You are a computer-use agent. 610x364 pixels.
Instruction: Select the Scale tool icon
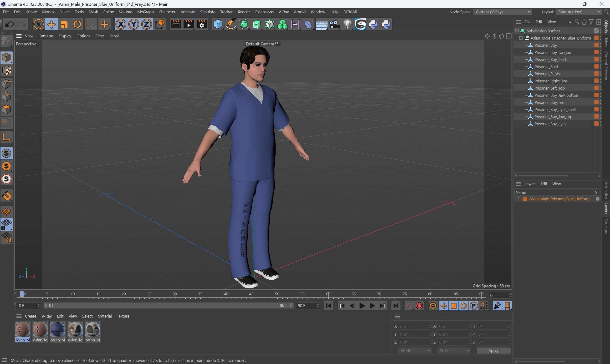(64, 24)
